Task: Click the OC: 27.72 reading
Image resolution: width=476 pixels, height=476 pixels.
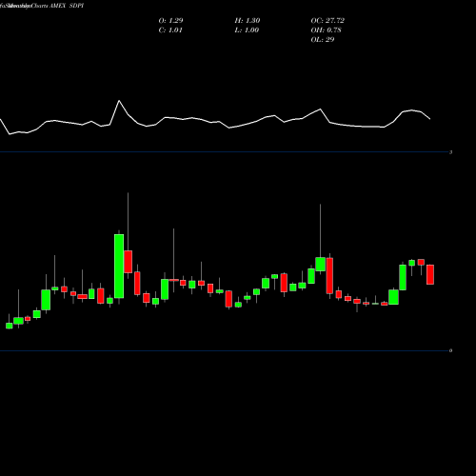Action: [x=327, y=21]
